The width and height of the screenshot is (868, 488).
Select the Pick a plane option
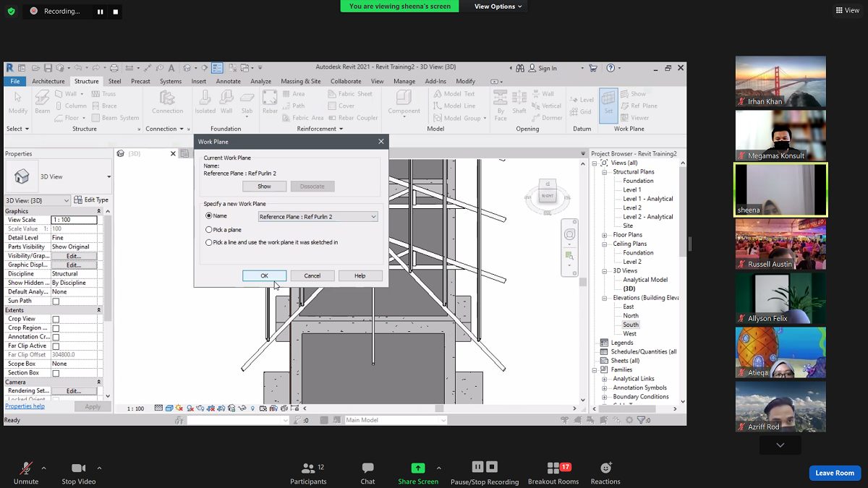coord(209,230)
